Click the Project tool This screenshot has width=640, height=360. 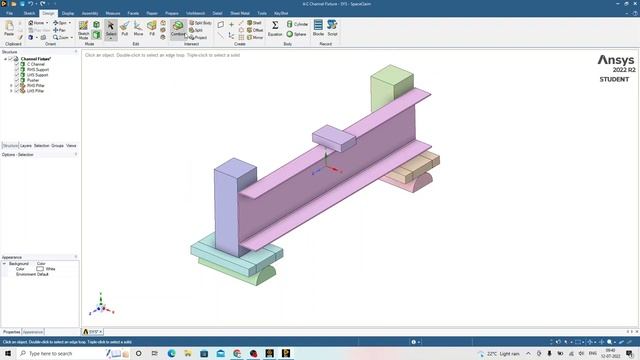[x=198, y=38]
